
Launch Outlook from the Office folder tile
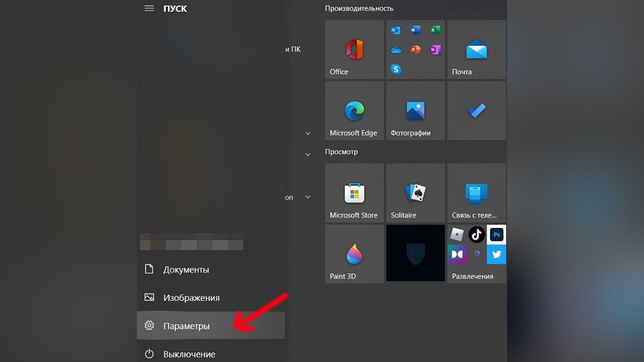click(x=396, y=30)
